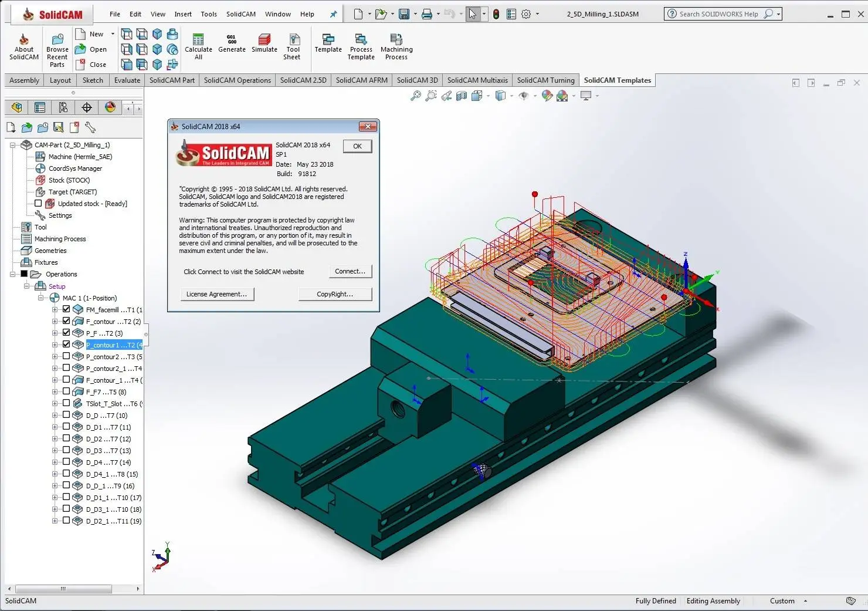Uncheck the FM_facemill ...T1 operation checkbox
The image size is (868, 611).
[x=66, y=309]
